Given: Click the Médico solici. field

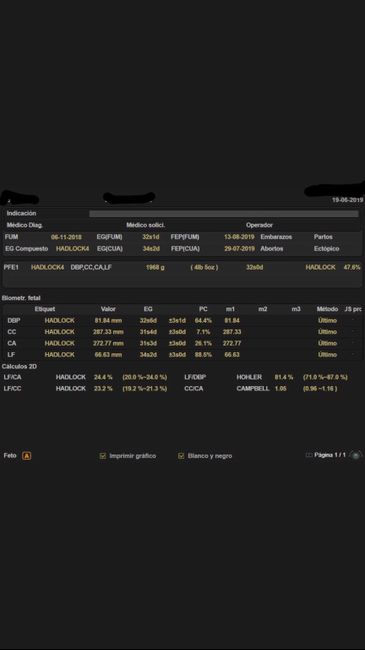Looking at the screenshot, I should pos(146,225).
